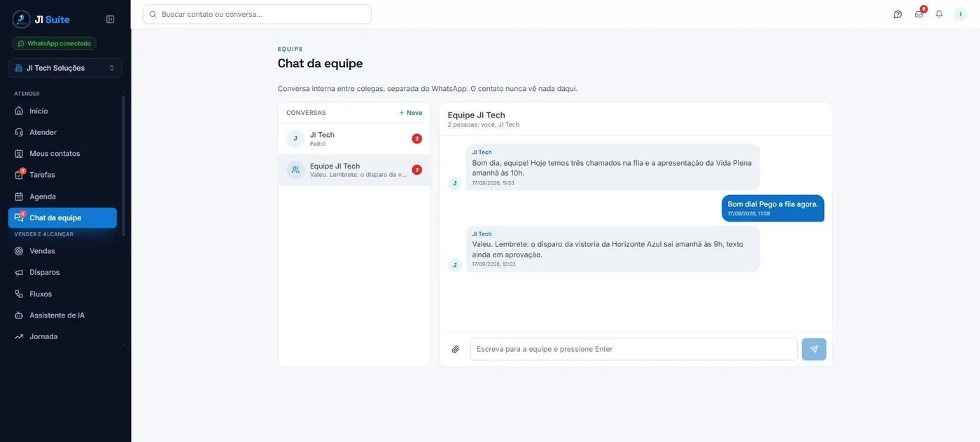Collapse the sidebar panel toggle
This screenshot has width=980, height=442.
pos(110,20)
